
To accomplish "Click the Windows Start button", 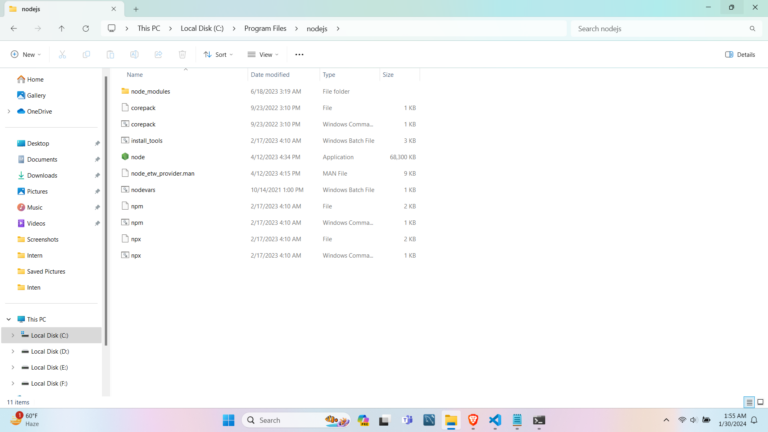I will (x=228, y=420).
